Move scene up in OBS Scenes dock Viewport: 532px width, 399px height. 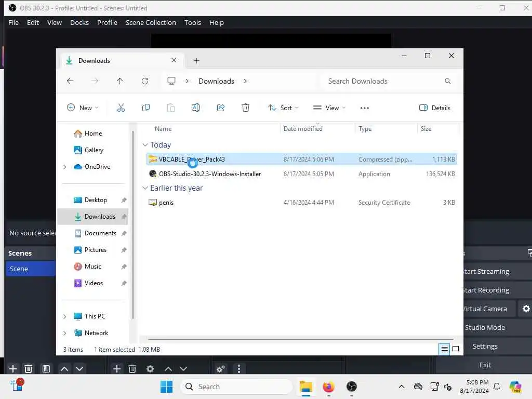pyautogui.click(x=64, y=369)
